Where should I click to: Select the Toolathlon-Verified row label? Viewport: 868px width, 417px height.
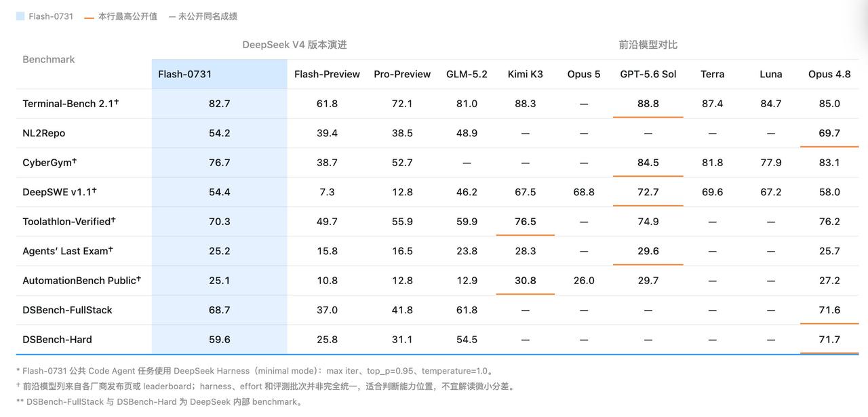click(x=69, y=221)
